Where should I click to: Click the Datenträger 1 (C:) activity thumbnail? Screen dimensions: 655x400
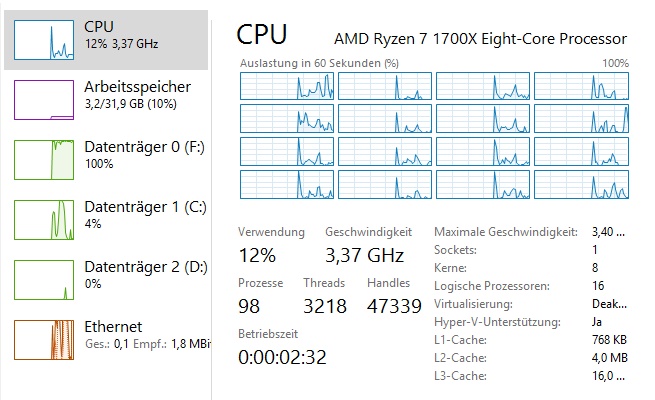(x=43, y=220)
